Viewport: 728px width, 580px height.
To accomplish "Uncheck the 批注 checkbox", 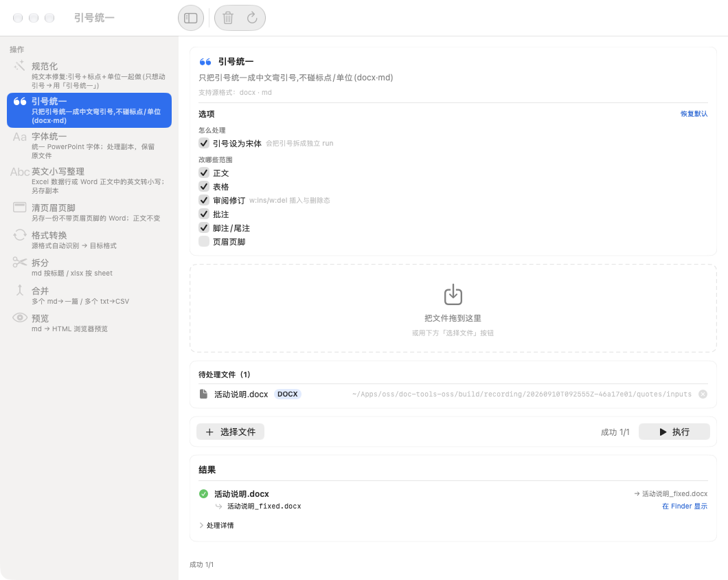I will (204, 214).
